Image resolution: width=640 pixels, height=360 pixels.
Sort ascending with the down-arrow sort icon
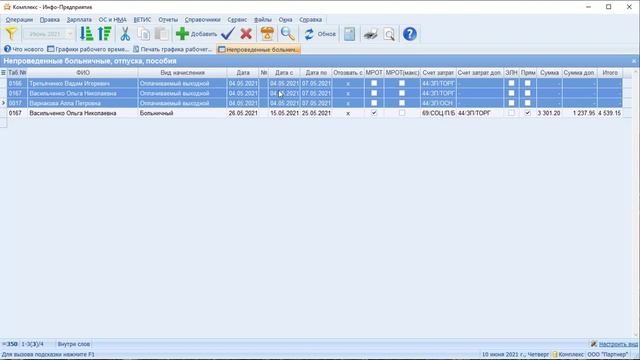coord(87,34)
